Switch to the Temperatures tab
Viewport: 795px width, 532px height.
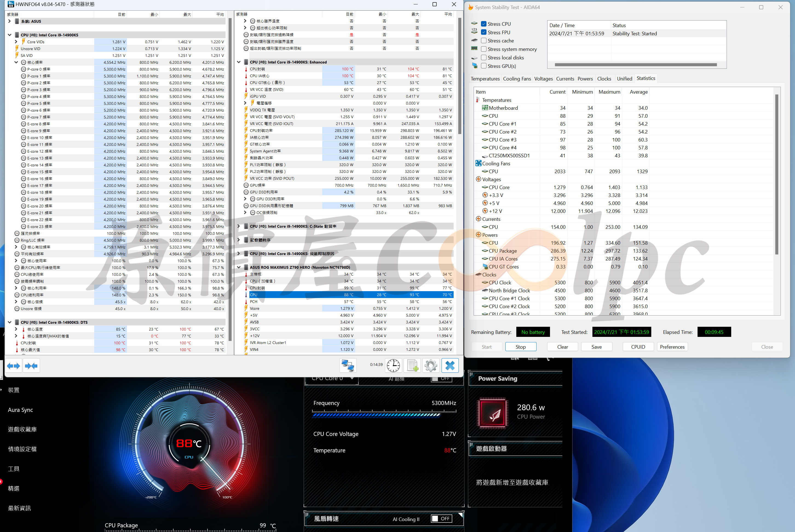(x=485, y=79)
